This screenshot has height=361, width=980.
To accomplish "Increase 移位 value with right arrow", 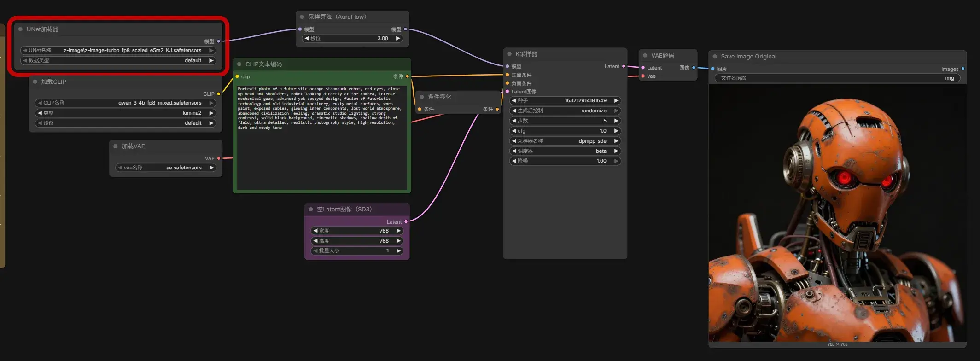I will pos(398,38).
